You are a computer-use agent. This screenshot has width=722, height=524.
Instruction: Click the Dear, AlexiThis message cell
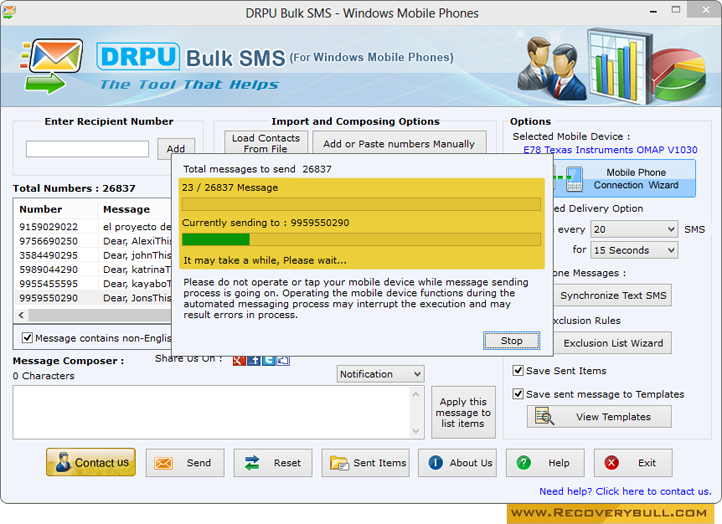pyautogui.click(x=137, y=241)
